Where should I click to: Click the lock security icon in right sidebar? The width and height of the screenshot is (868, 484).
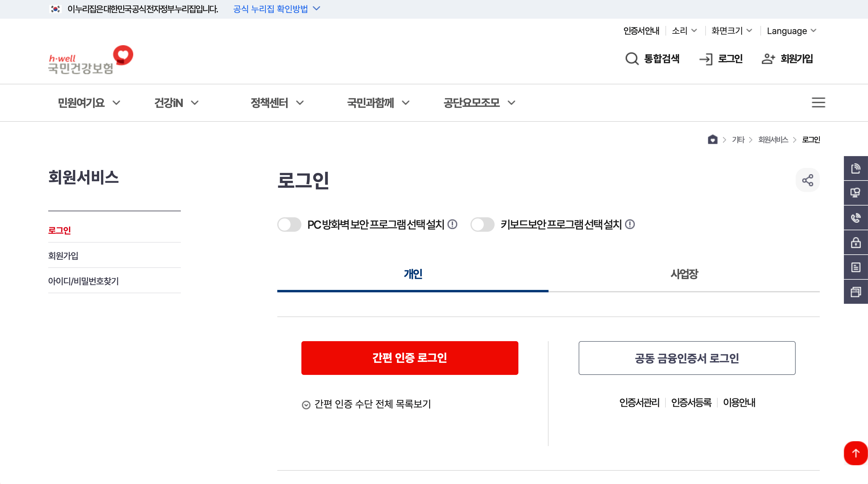click(856, 242)
